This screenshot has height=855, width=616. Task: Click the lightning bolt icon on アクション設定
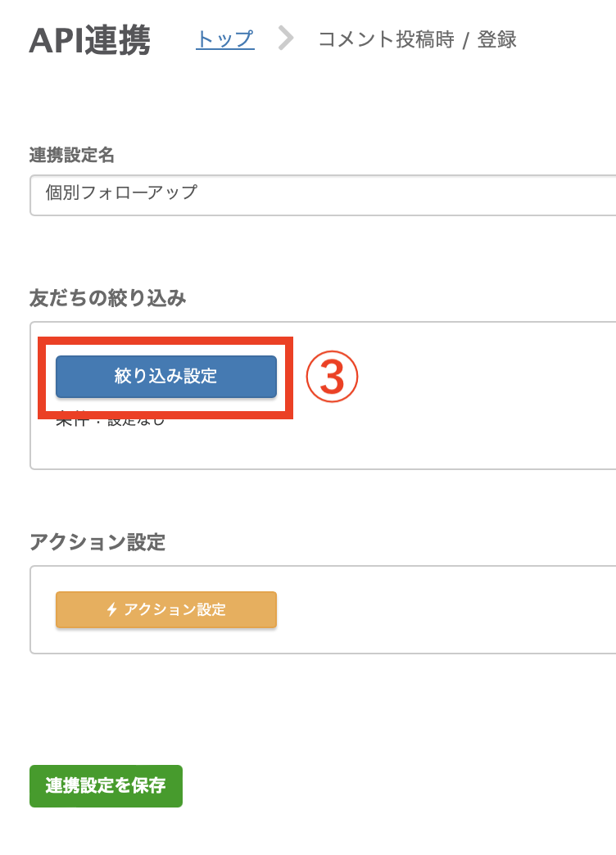click(x=112, y=609)
